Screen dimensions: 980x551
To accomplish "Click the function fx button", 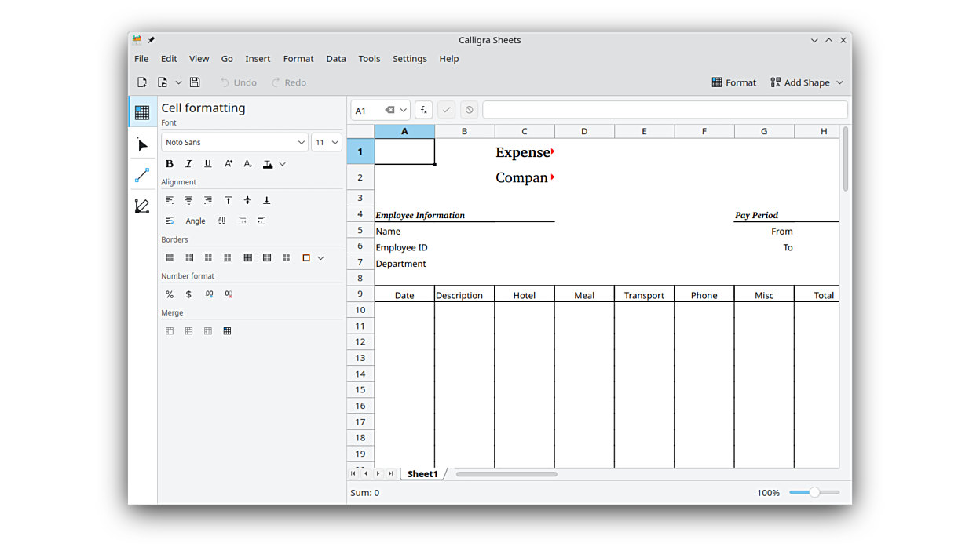I will point(423,111).
